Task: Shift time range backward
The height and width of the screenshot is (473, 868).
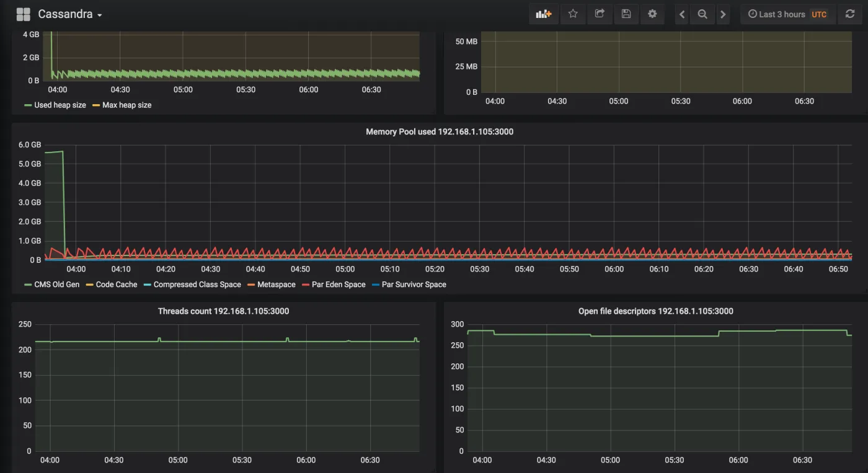Action: pos(682,14)
